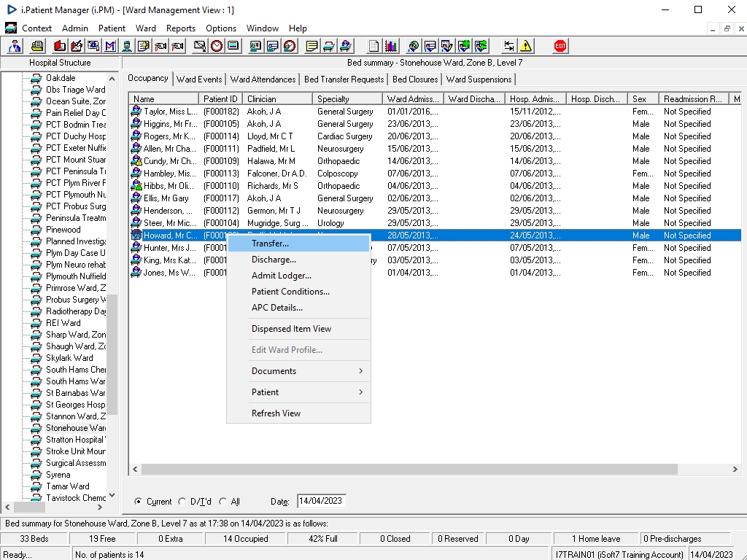Open the Admin menu
Viewport: 747px width, 560px height.
pos(75,28)
